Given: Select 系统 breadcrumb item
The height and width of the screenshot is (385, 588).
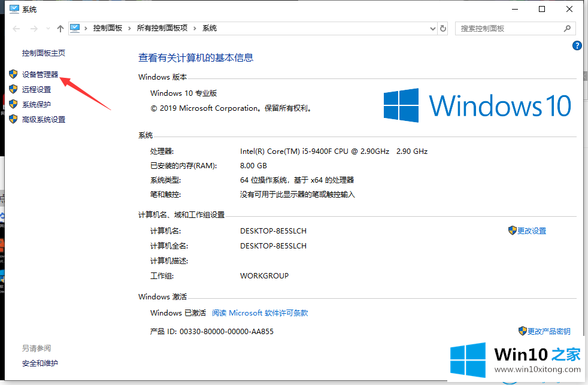Looking at the screenshot, I should 210,28.
